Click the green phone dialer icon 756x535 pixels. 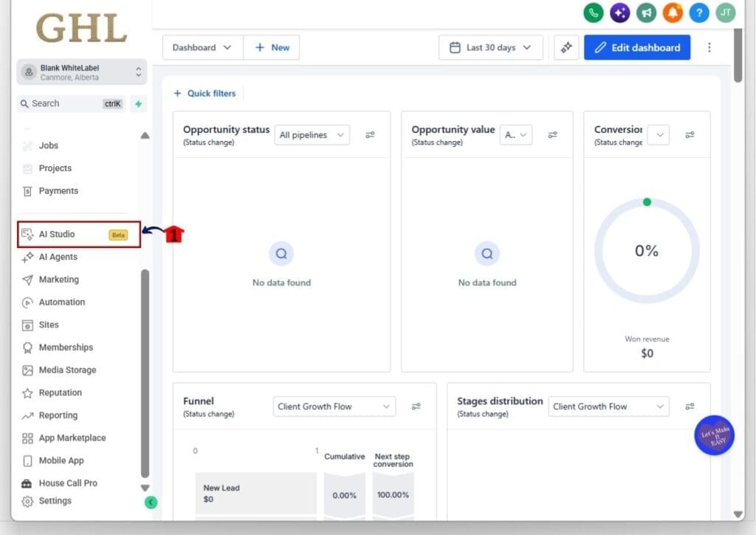click(x=593, y=13)
